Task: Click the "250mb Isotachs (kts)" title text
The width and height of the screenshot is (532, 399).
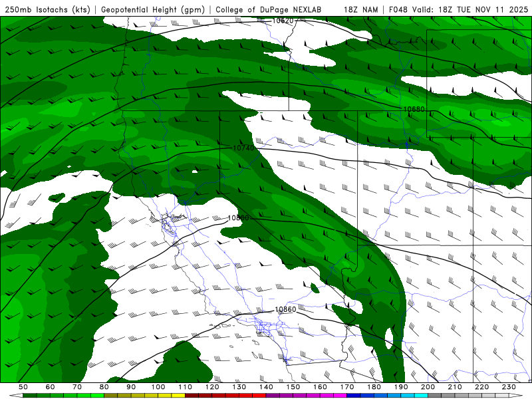Action: click(x=48, y=9)
